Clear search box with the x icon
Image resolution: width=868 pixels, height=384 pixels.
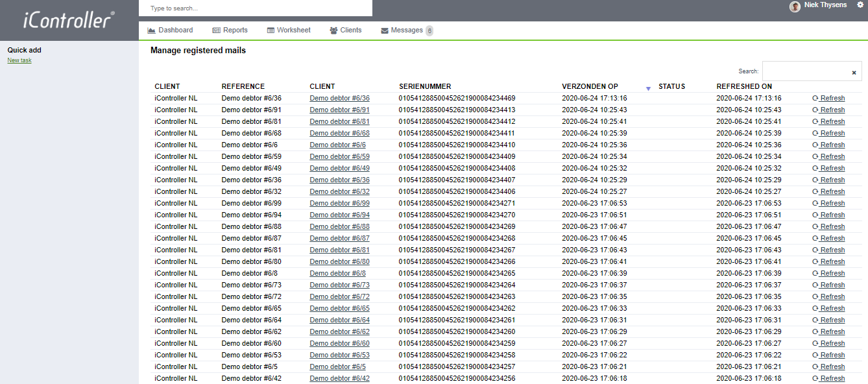(854, 73)
